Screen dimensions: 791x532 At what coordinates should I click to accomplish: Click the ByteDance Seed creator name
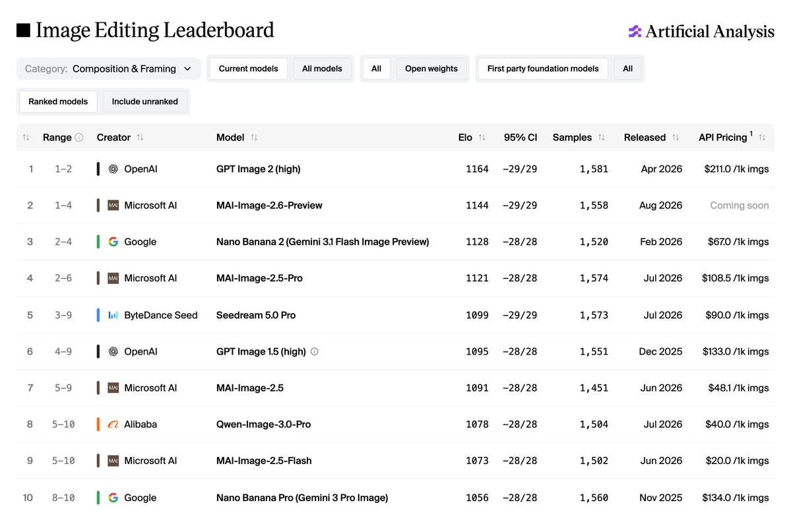(x=161, y=315)
